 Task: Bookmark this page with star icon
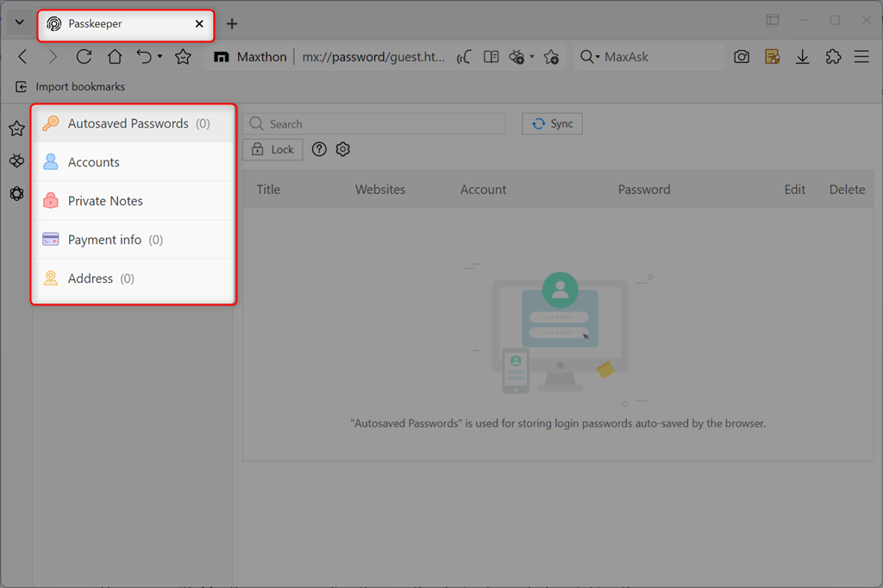183,57
